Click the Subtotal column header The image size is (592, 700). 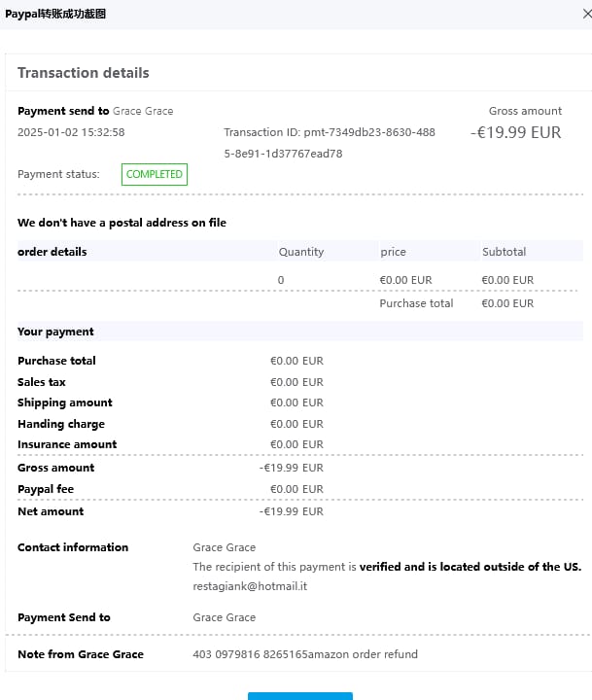[504, 252]
